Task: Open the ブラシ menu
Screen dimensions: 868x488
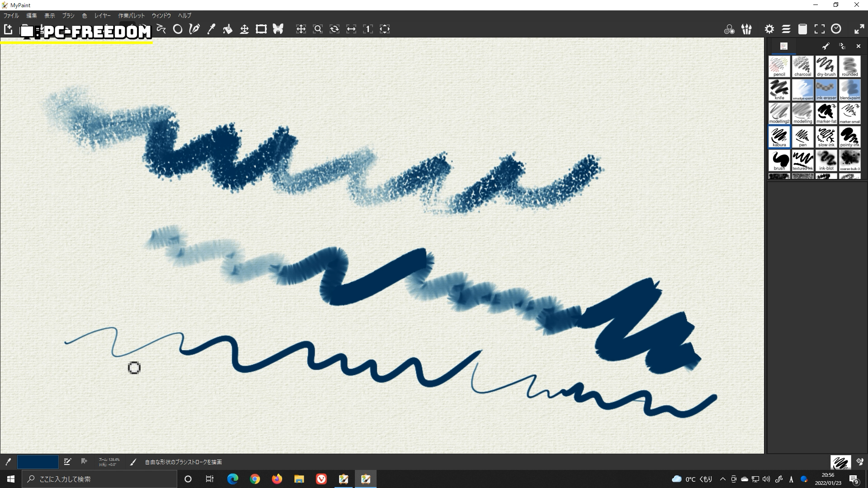Action: click(68, 15)
